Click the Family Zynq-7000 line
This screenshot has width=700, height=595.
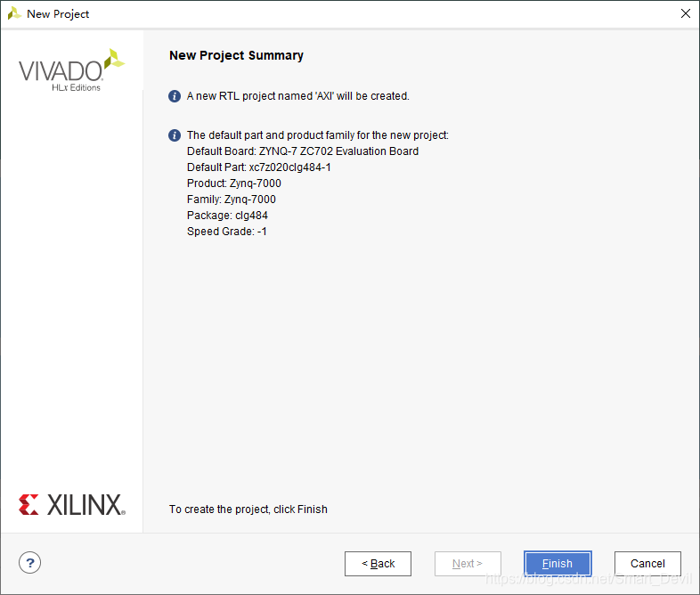pyautogui.click(x=232, y=200)
